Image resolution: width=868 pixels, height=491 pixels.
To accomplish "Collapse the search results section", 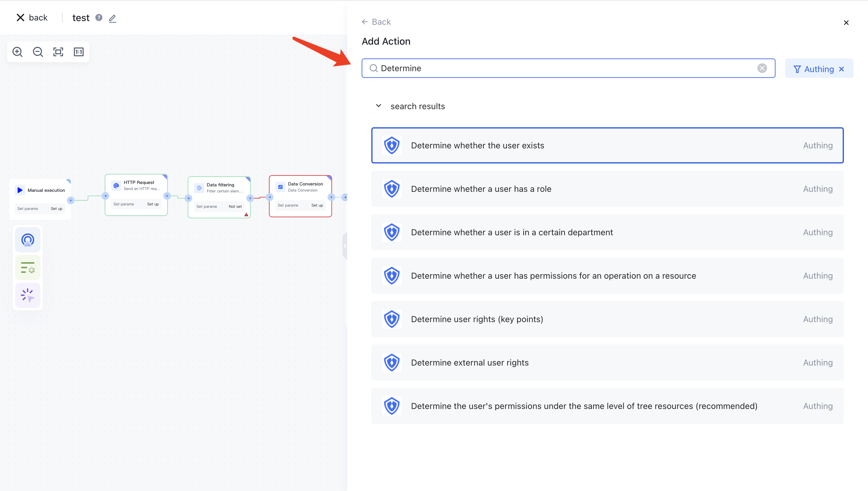I will tap(379, 106).
